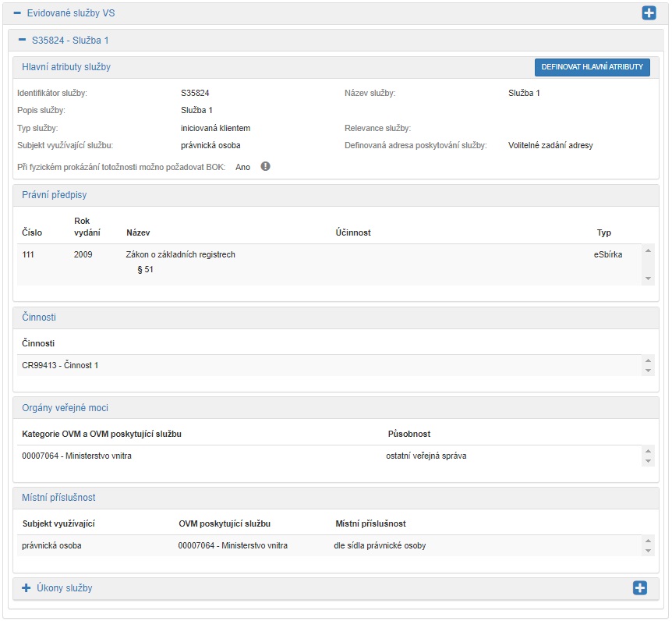Select Ministerstvo vnitra row in Orgány veřejné moci
Screen dimensions: 672x621
(77, 456)
